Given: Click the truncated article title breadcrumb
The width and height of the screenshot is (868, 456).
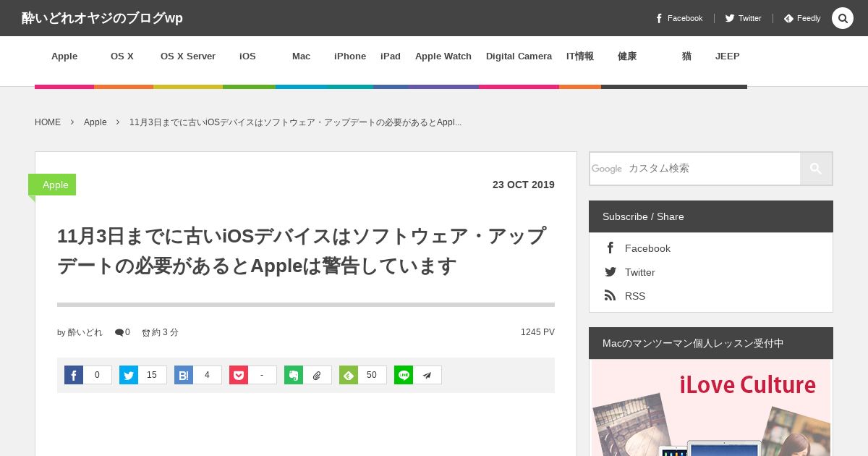Looking at the screenshot, I should click(x=295, y=122).
